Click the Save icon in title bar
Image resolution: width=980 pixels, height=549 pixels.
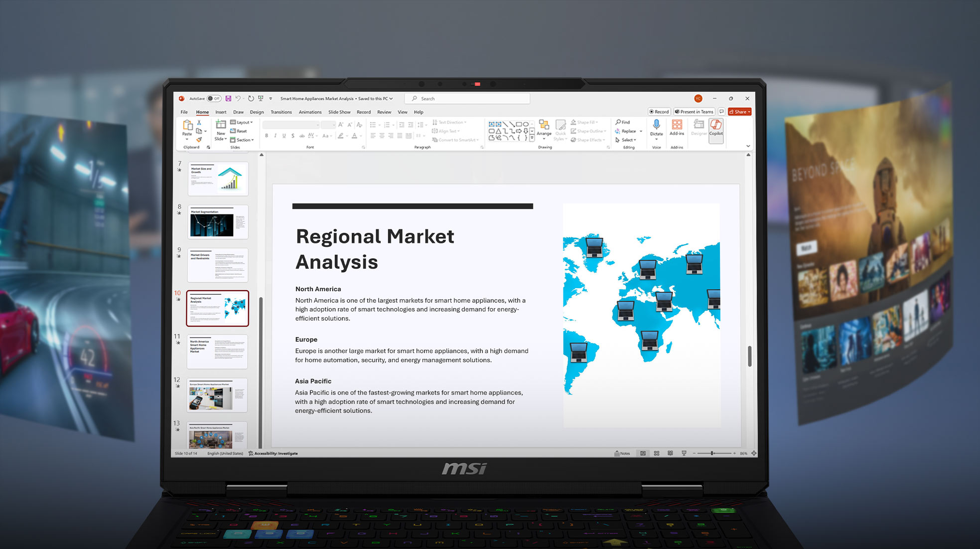228,99
